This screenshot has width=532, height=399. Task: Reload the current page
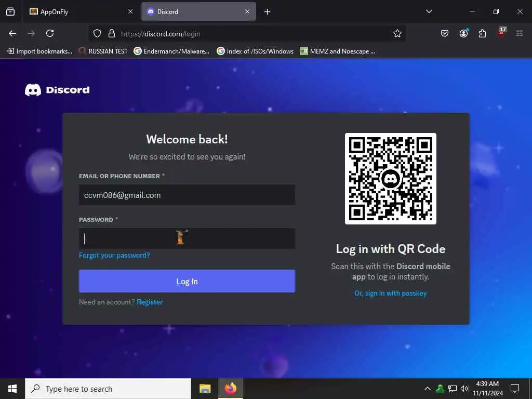(x=50, y=33)
